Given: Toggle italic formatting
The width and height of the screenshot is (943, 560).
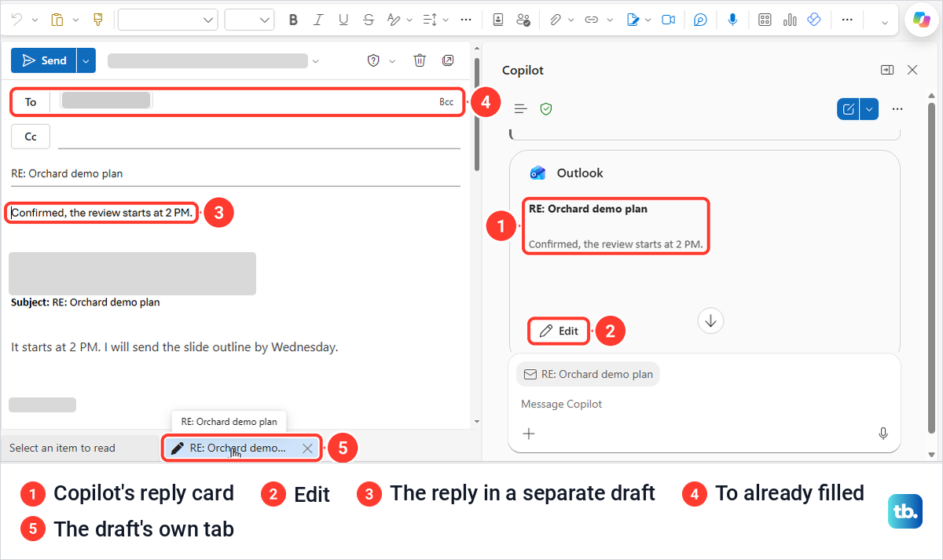Looking at the screenshot, I should point(318,20).
